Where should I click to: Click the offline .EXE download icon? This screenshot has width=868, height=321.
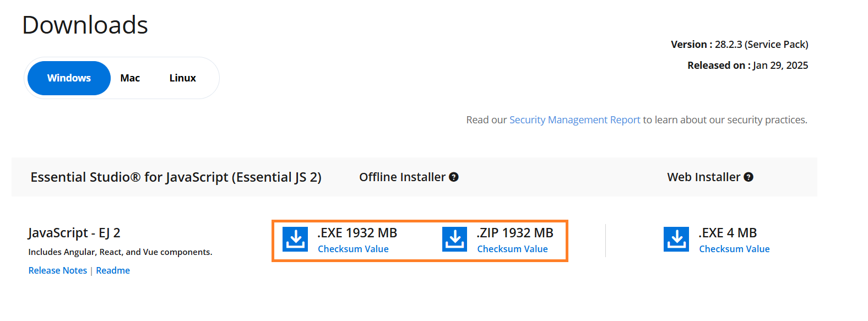[x=295, y=240]
